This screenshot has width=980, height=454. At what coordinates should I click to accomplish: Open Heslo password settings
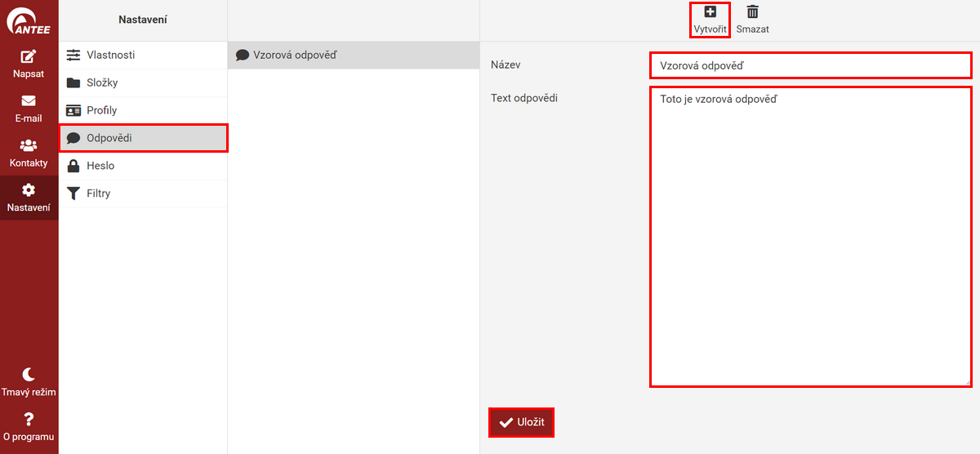pyautogui.click(x=100, y=166)
